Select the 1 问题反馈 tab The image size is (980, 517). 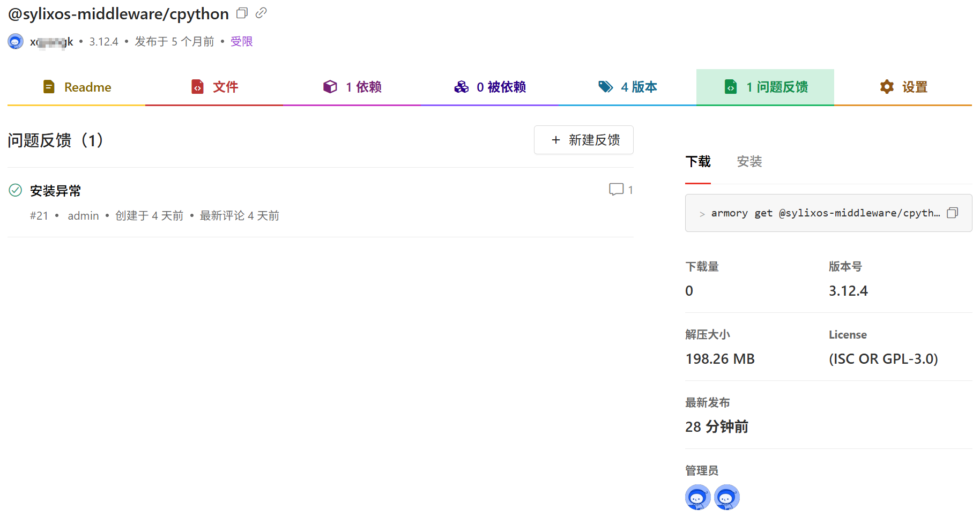pos(765,87)
